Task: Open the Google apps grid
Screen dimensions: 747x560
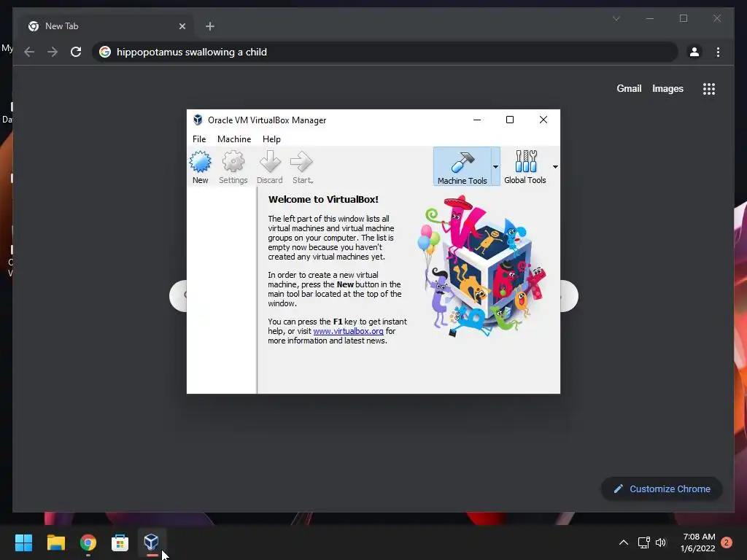Action: point(709,89)
